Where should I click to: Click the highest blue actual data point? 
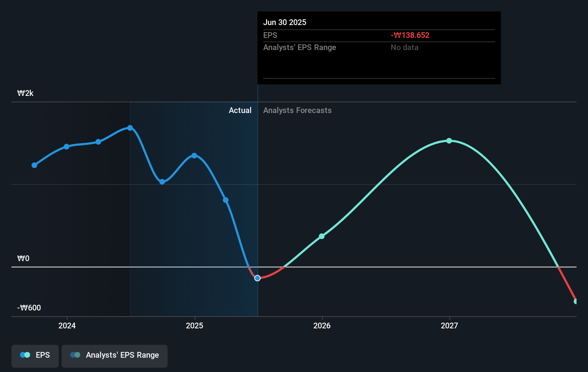coord(130,127)
